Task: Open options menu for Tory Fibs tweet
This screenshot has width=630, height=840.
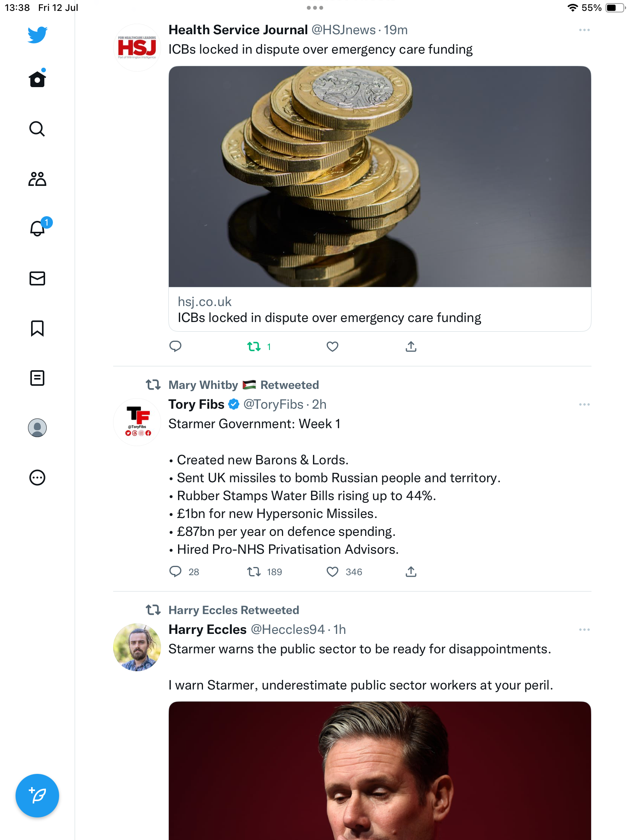Action: click(584, 404)
